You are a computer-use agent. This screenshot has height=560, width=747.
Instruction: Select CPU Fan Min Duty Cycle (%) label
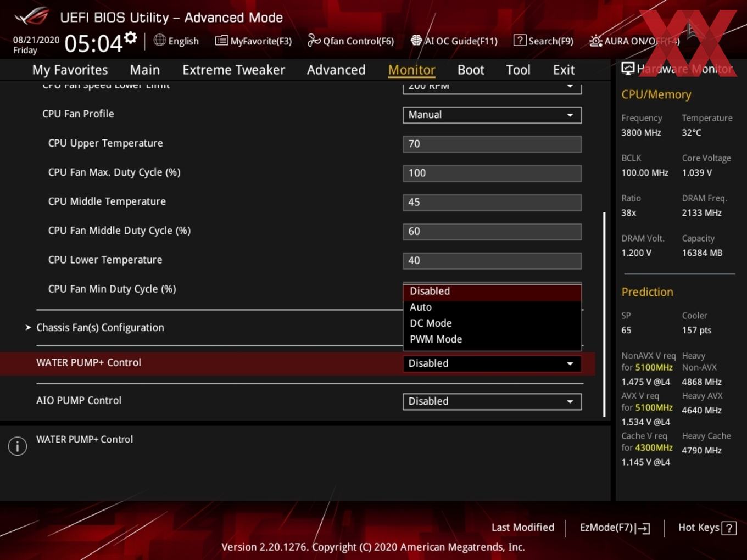pyautogui.click(x=112, y=289)
